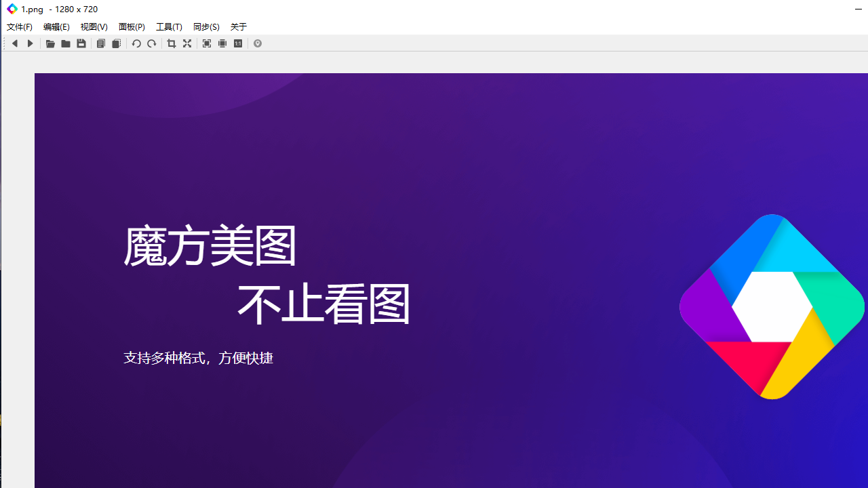Click 关于 to view about information

[x=238, y=26]
